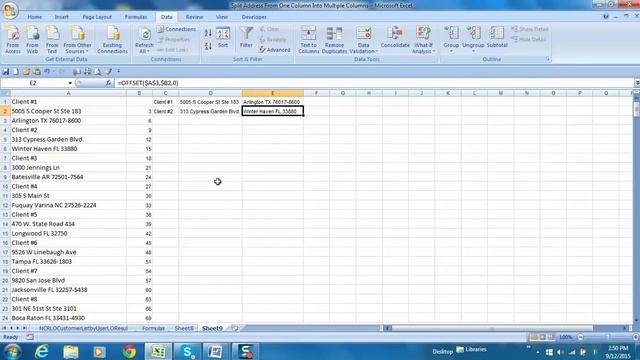Switch to the Review ribbon tab

click(194, 17)
